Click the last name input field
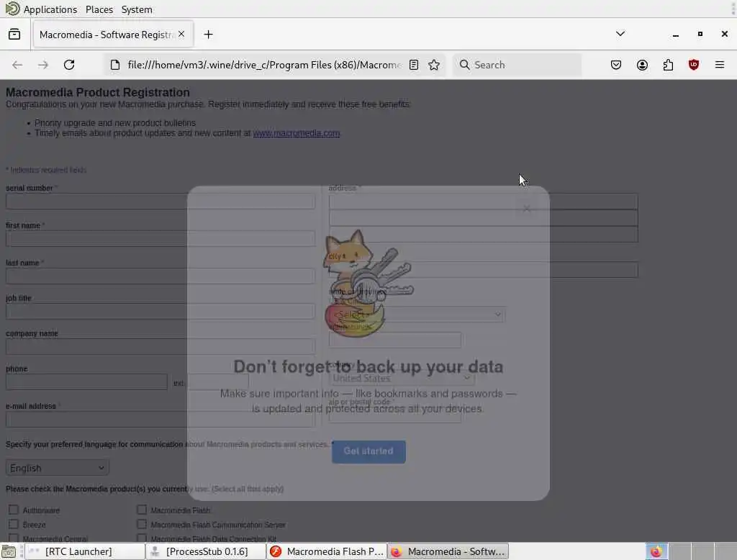Viewport: 737px width, 560px height. click(x=160, y=276)
